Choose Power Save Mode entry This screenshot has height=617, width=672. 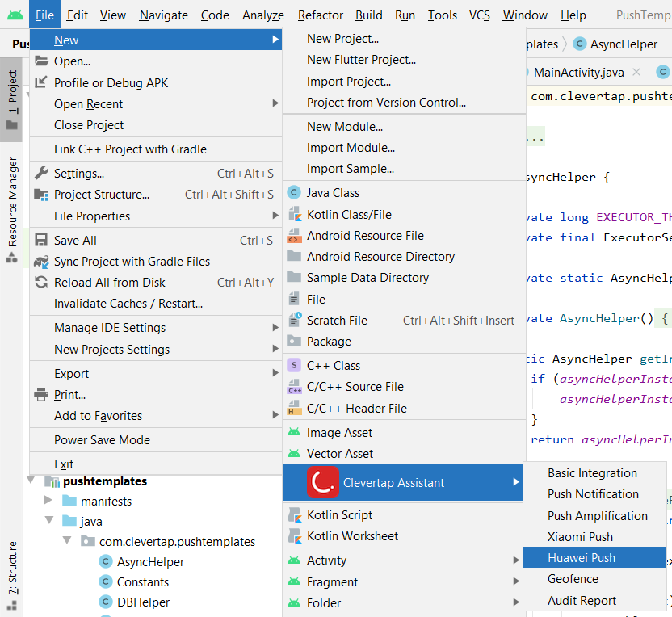pyautogui.click(x=156, y=439)
